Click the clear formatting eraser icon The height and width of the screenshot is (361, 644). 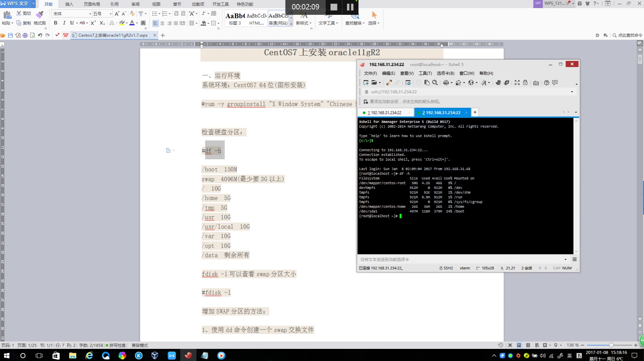pos(132,13)
